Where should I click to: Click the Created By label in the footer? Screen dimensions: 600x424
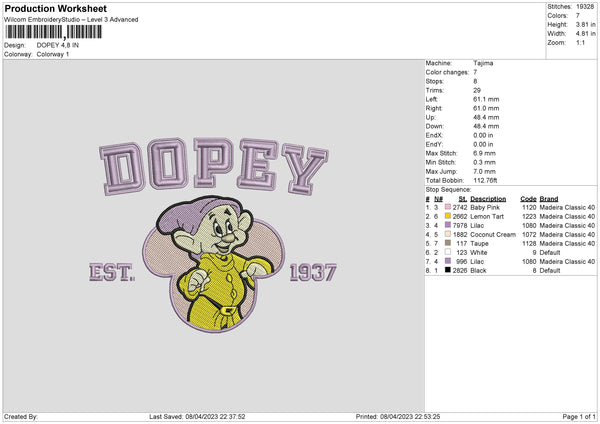point(21,416)
